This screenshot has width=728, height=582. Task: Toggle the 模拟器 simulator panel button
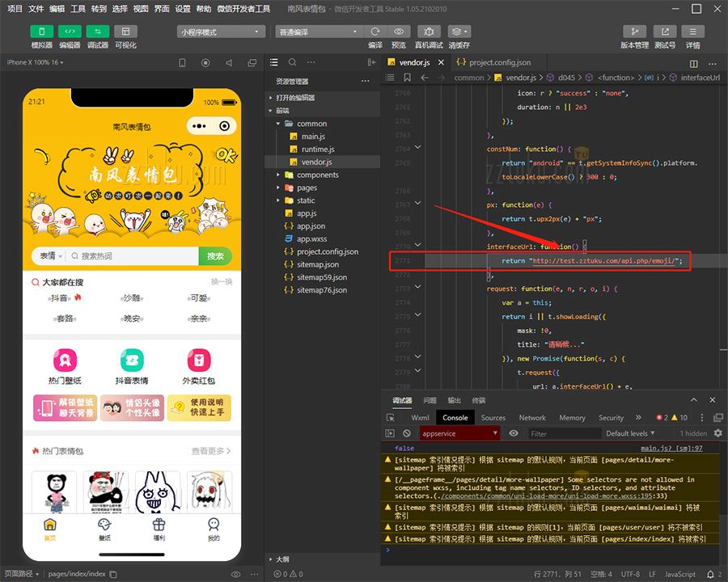[42, 32]
